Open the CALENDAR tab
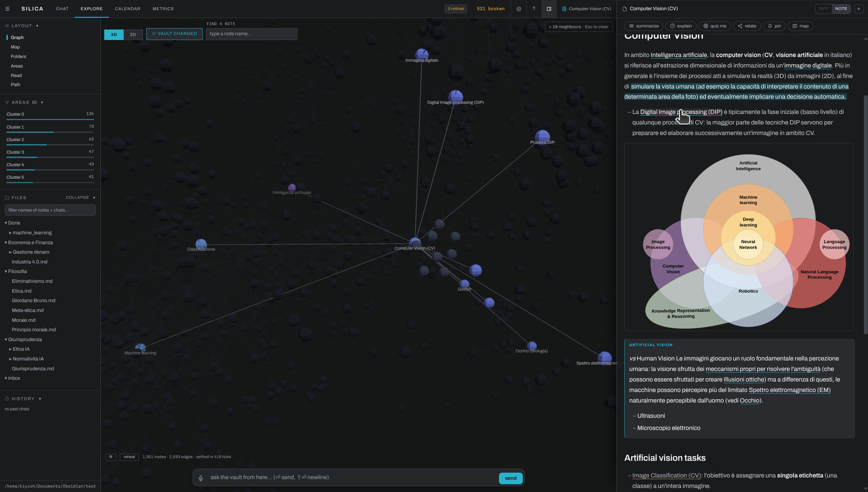Image resolution: width=868 pixels, height=492 pixels. tap(128, 9)
